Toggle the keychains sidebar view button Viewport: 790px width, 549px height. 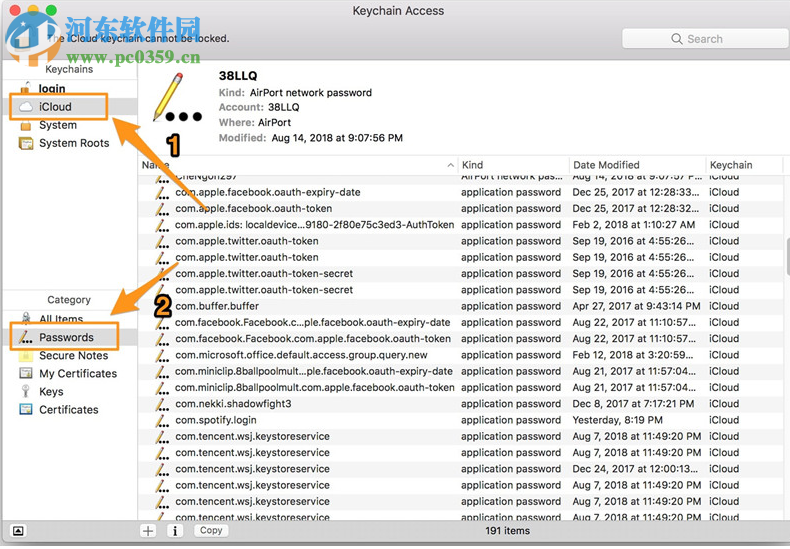point(18,531)
